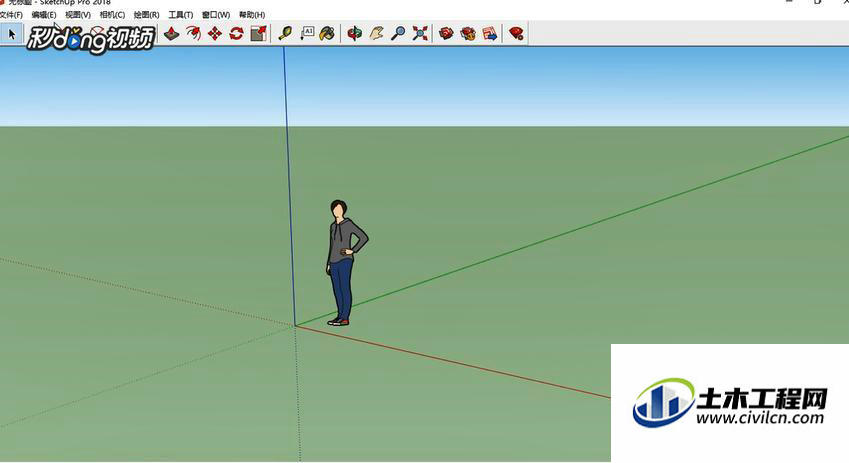Open the 文件(F) File menu
Screen dimensions: 849x463
11,15
